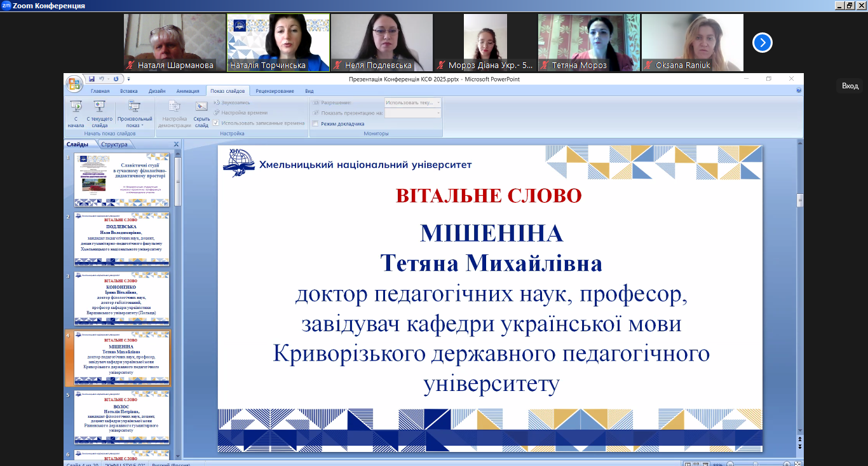Open Customize Quick Access Toolbar dropdown arrow
868x466 pixels.
pyautogui.click(x=128, y=79)
